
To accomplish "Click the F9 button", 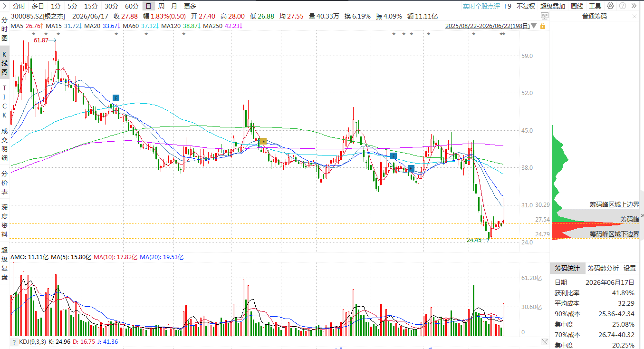I will (x=508, y=6).
